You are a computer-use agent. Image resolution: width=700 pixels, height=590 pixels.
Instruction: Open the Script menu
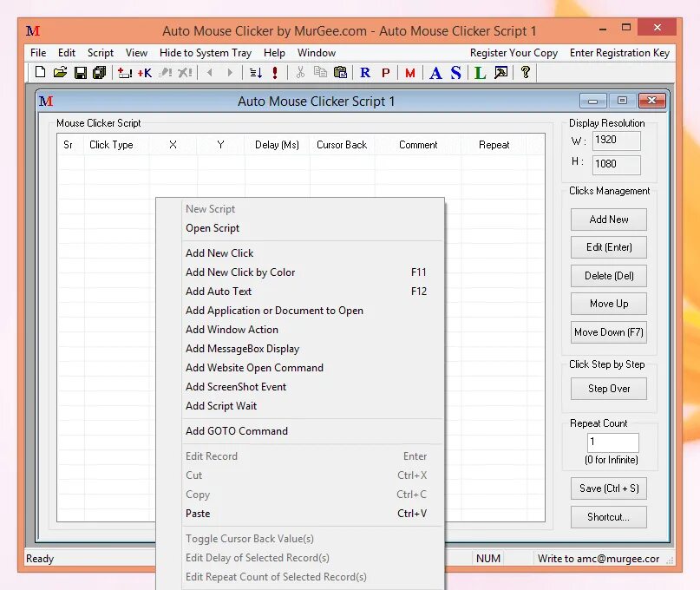point(101,53)
